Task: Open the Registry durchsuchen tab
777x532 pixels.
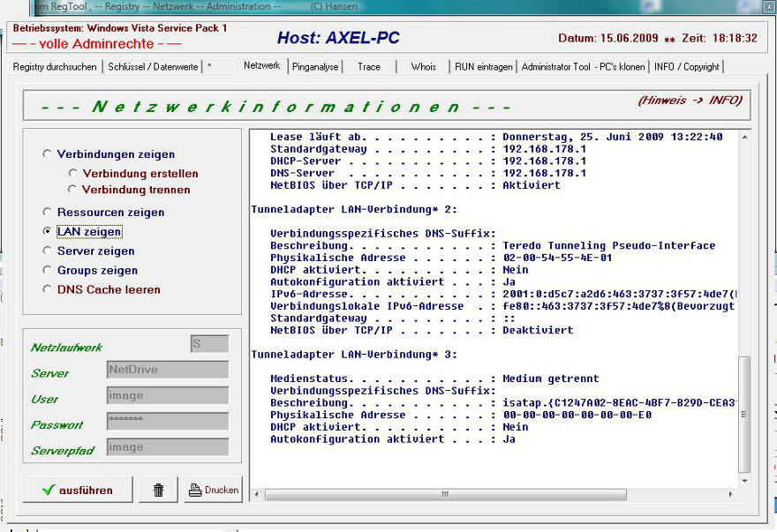Action: click(x=56, y=67)
